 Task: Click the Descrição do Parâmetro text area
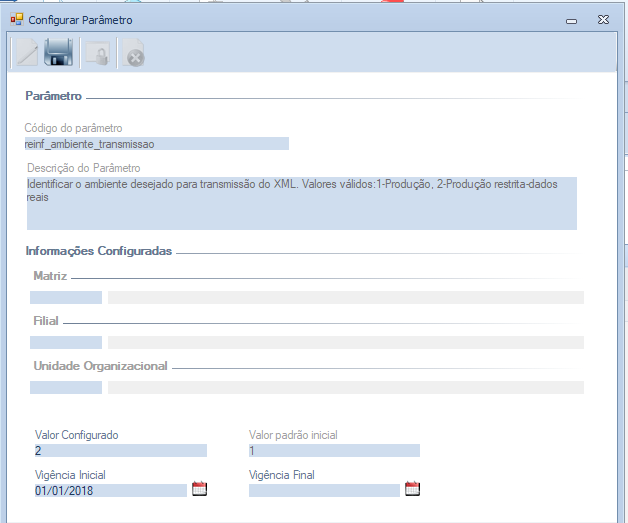302,203
